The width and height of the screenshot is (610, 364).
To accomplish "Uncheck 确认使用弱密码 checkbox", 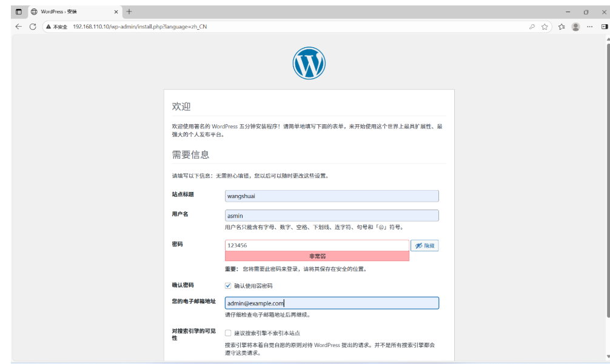I will [228, 286].
